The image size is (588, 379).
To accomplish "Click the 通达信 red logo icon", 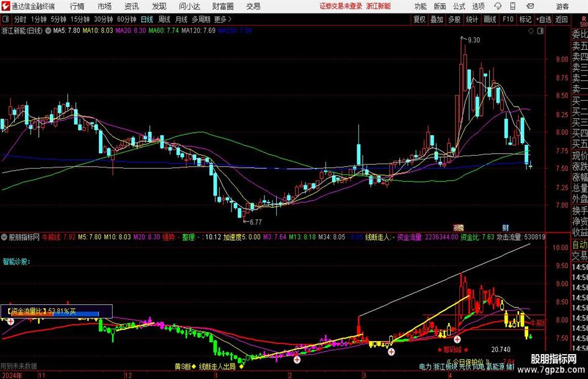I will 5,6.
